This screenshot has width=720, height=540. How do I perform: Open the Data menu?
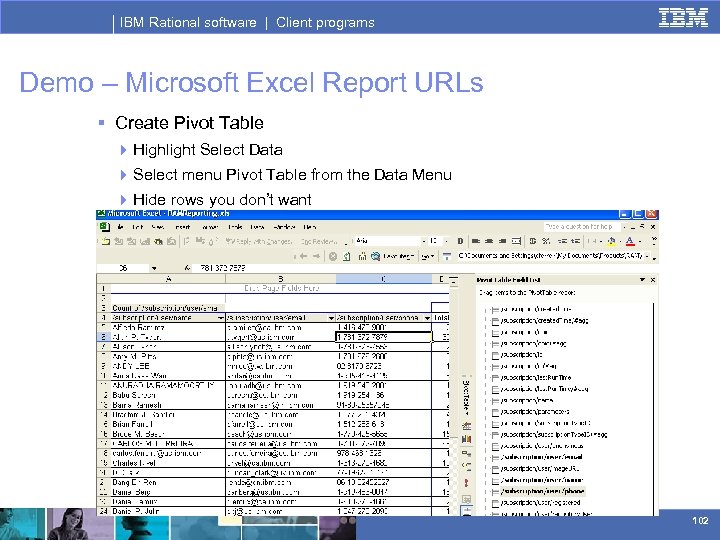pyautogui.click(x=257, y=227)
